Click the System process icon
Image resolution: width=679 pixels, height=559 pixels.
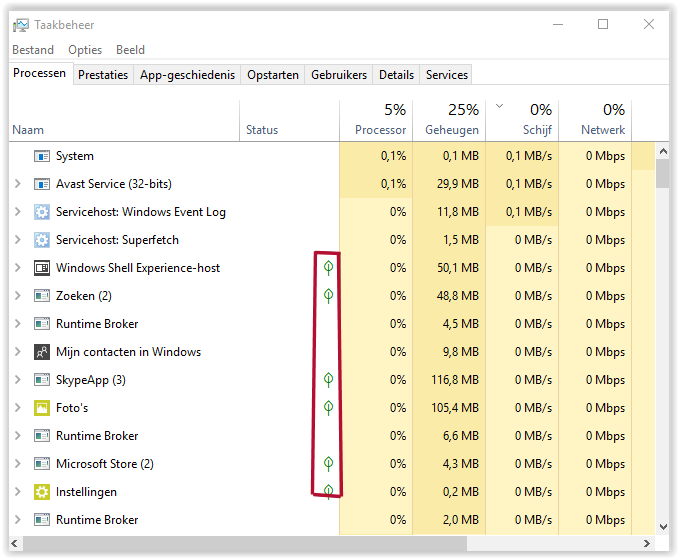click(42, 156)
